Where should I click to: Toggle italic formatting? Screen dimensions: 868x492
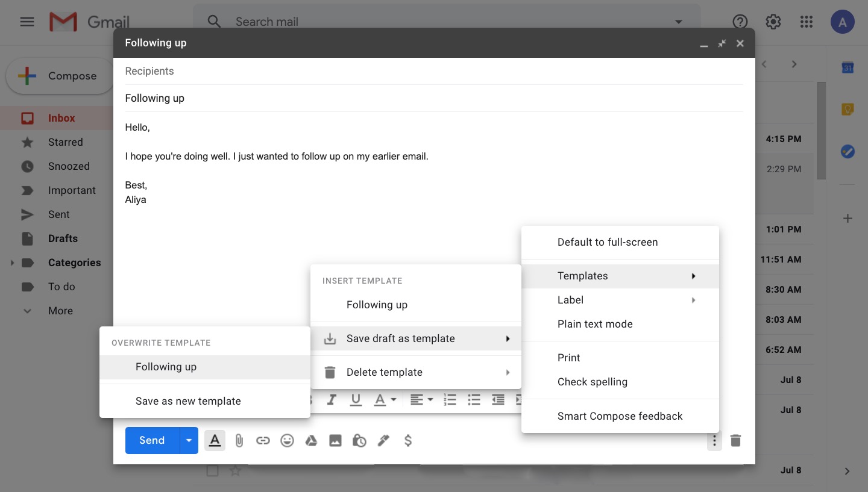click(332, 400)
